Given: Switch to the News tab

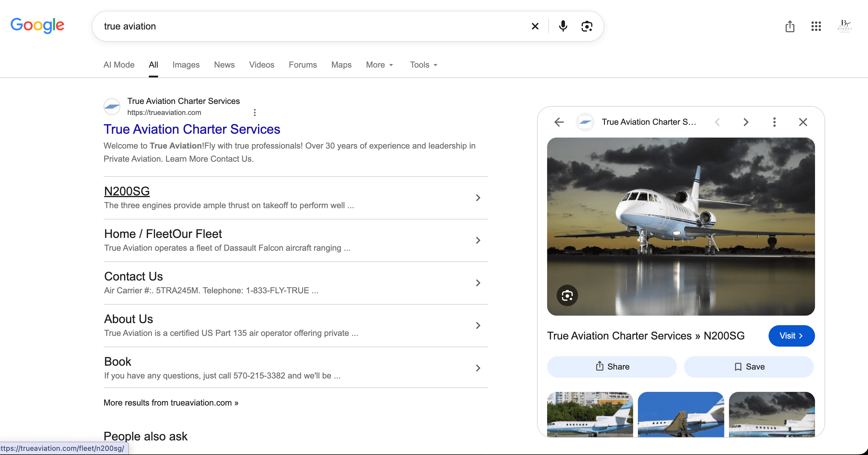Looking at the screenshot, I should [224, 65].
